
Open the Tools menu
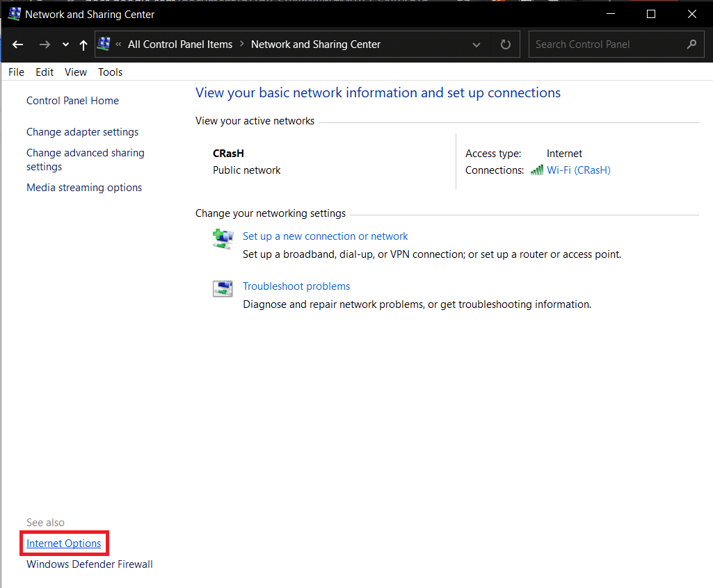(x=110, y=72)
